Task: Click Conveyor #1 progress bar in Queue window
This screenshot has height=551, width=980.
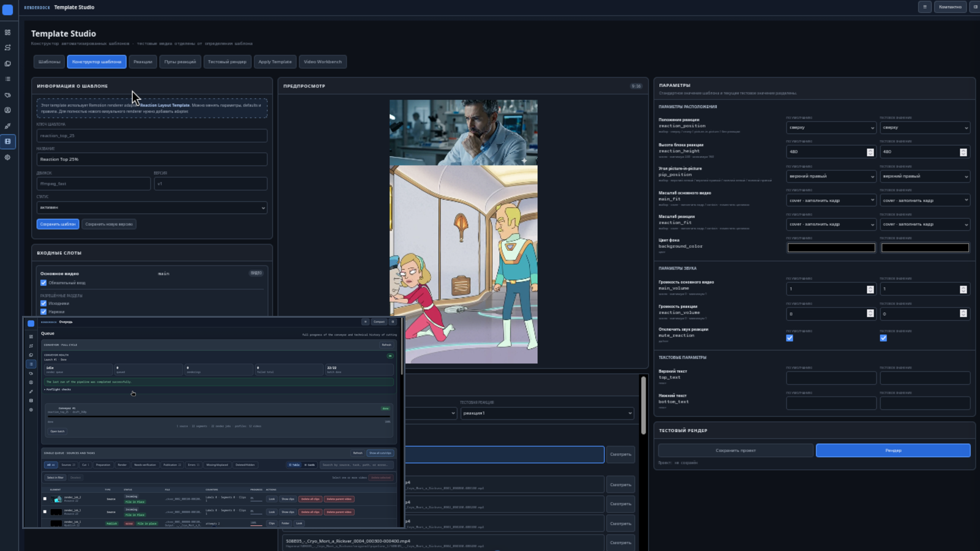Action: 219,416
